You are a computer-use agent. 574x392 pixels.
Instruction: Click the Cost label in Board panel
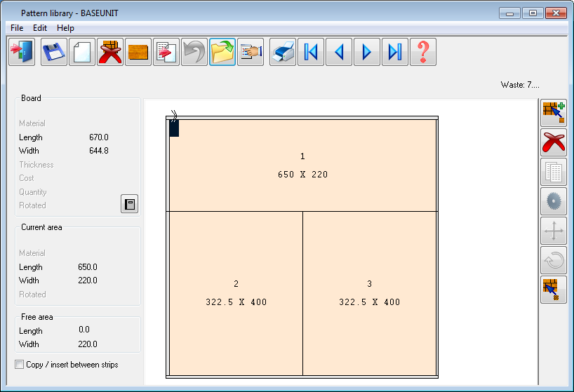[x=27, y=178]
